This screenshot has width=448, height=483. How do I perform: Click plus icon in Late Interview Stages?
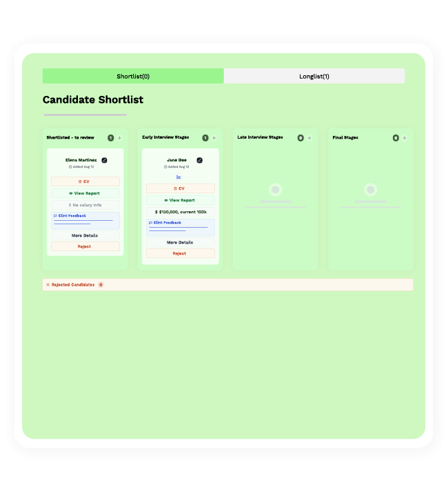tap(309, 138)
